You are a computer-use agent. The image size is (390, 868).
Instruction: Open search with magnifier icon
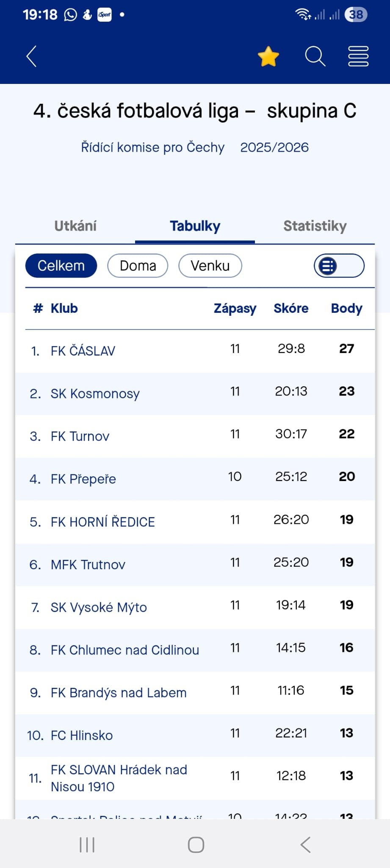(x=315, y=56)
